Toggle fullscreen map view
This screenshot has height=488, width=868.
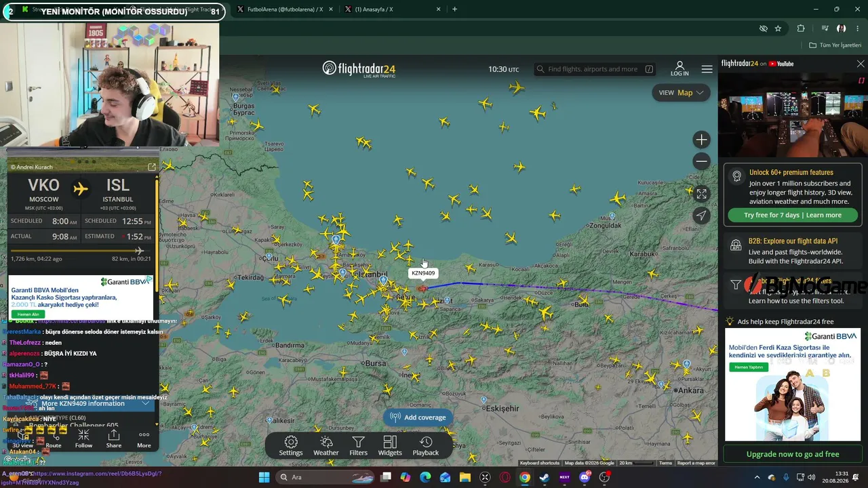pos(702,194)
